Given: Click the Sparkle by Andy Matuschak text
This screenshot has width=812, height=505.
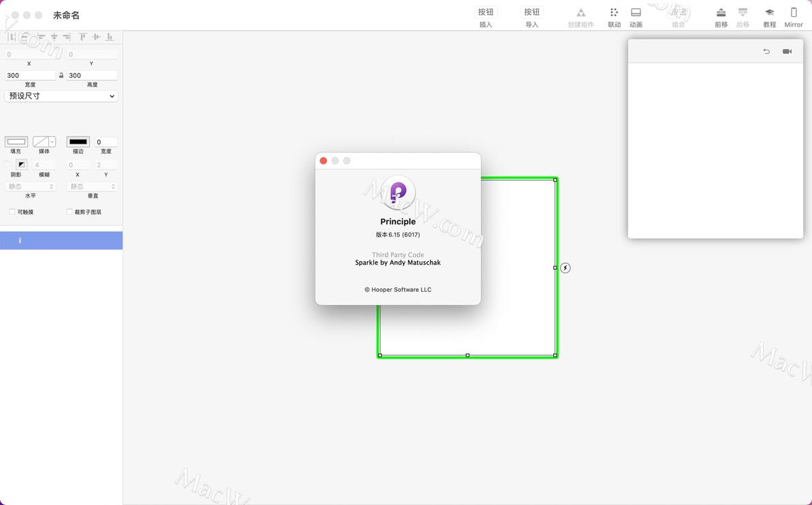Looking at the screenshot, I should pos(398,262).
